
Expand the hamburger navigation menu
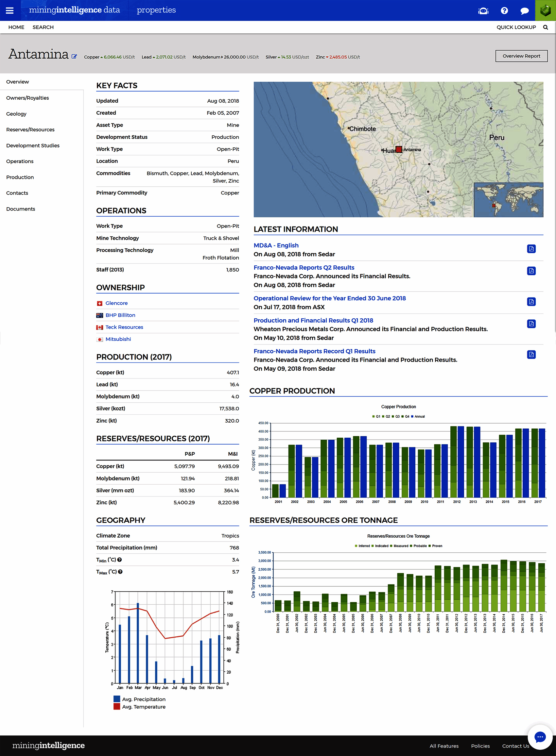tap(10, 10)
